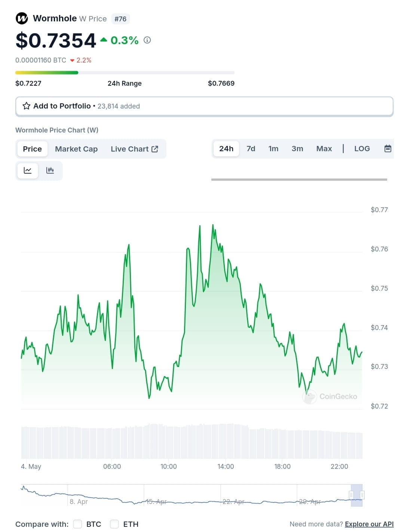Click the Wormhole logo icon

(x=21, y=18)
